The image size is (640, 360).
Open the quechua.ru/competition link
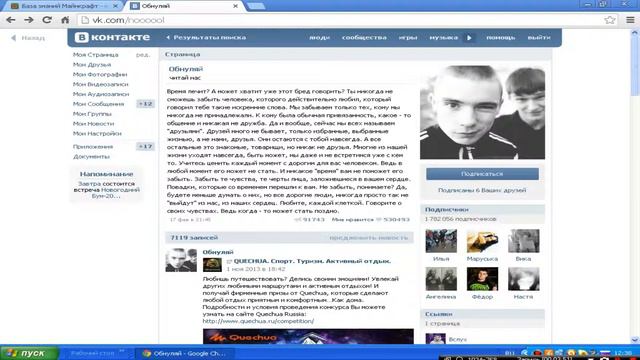point(258,321)
